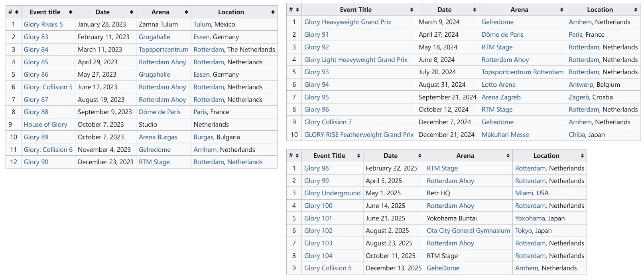Sort the 2025 events table by Date
The width and height of the screenshot is (644, 280).
click(x=419, y=156)
